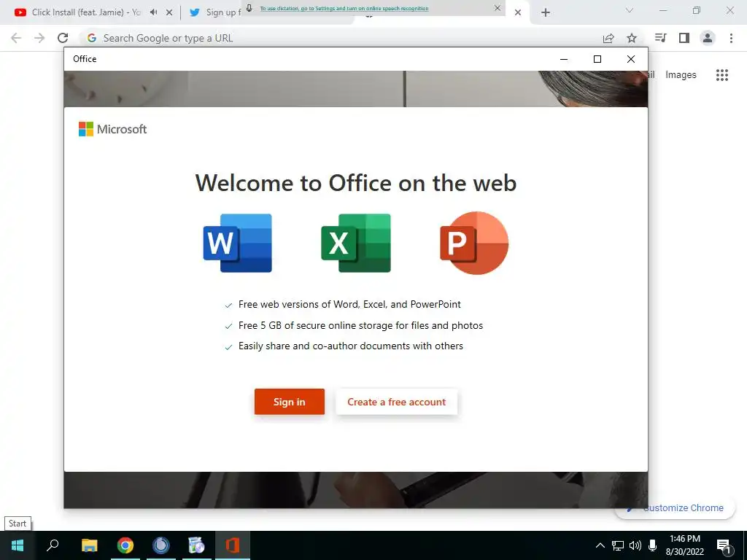Open network status tray icon

pos(618,545)
